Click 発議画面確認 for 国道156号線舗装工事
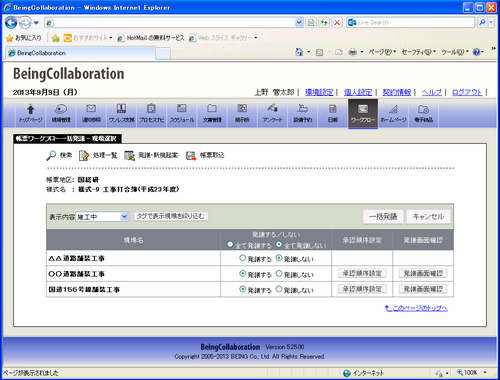The image size is (500, 380). coord(423,289)
